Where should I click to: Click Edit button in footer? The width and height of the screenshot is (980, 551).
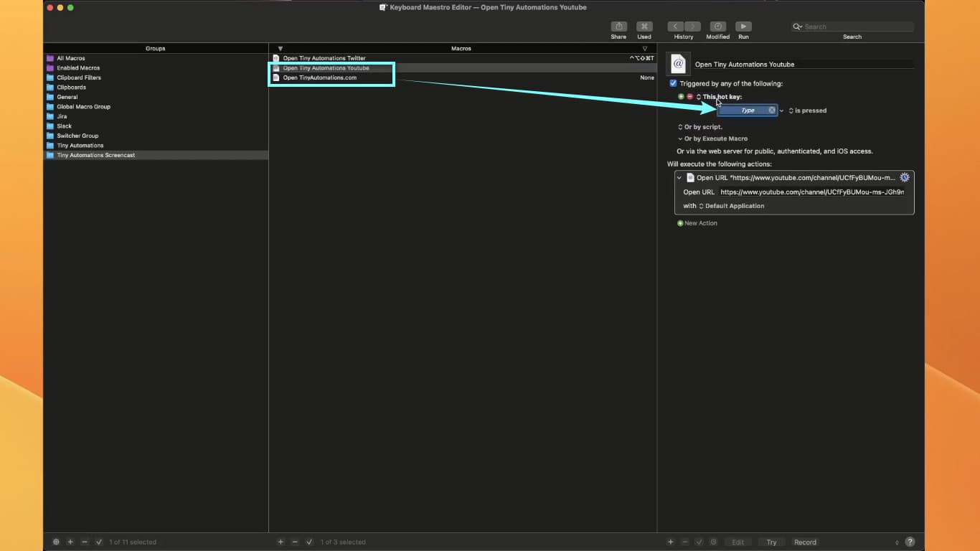(738, 542)
